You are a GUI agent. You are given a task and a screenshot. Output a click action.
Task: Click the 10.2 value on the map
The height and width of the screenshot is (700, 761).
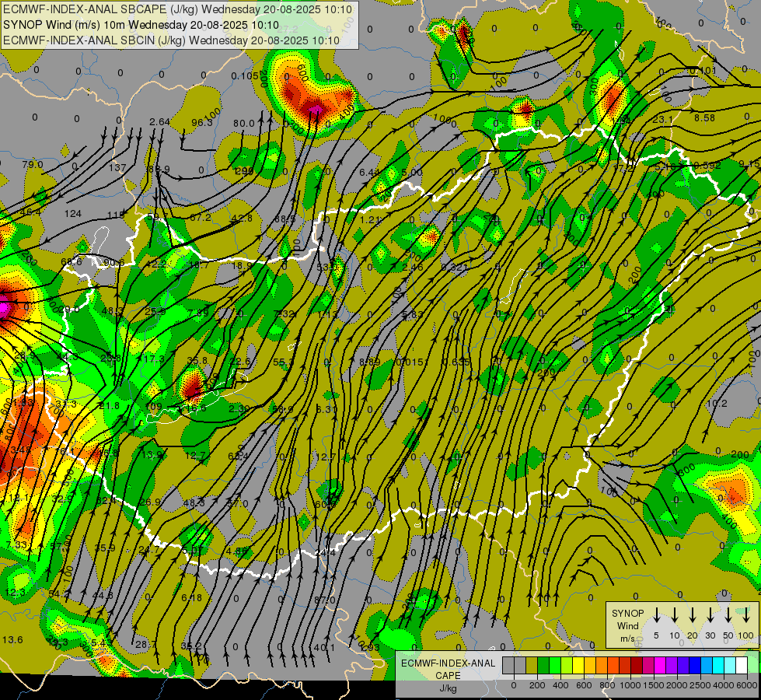coord(717,404)
